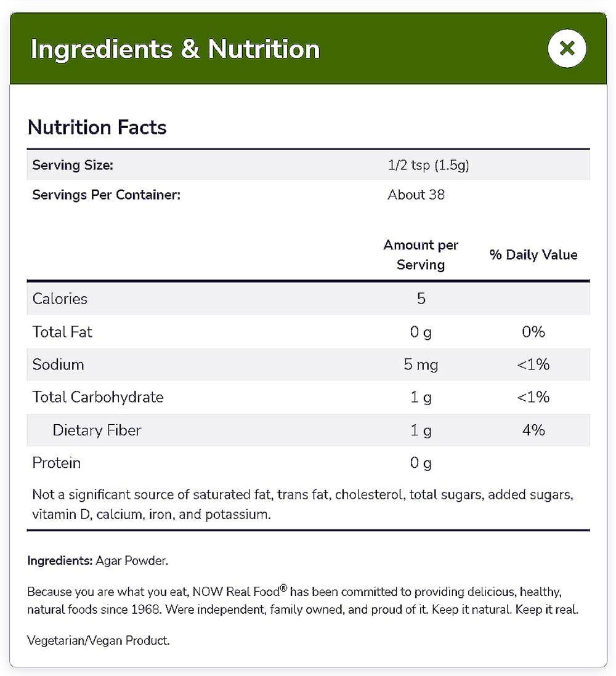
Task: Click the Ingredients: label
Action: 60,561
